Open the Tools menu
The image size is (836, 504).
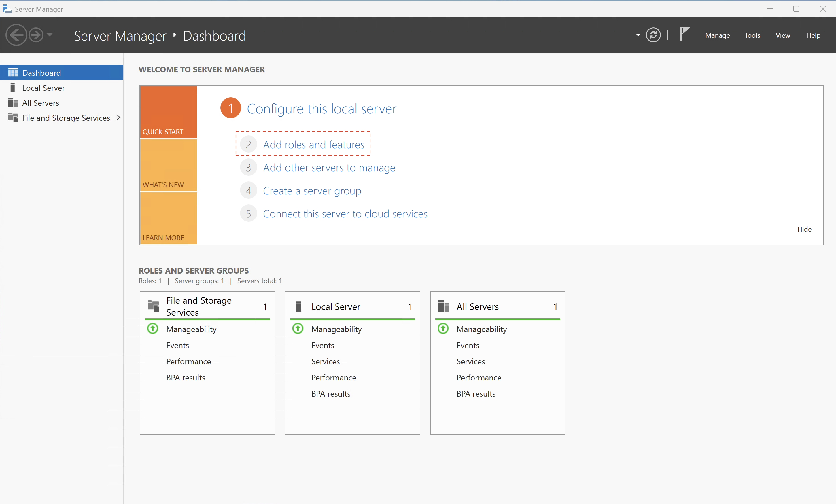(752, 35)
